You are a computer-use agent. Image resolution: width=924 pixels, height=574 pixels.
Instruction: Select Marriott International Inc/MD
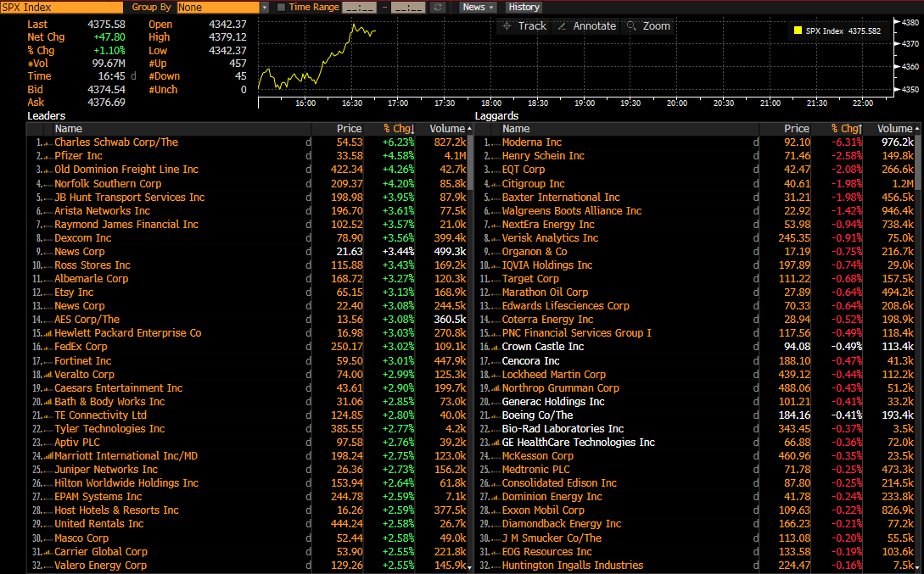tap(126, 455)
